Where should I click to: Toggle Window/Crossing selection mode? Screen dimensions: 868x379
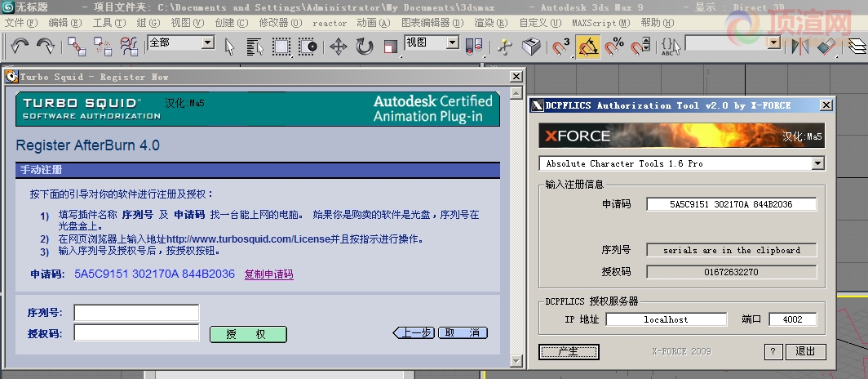(308, 46)
